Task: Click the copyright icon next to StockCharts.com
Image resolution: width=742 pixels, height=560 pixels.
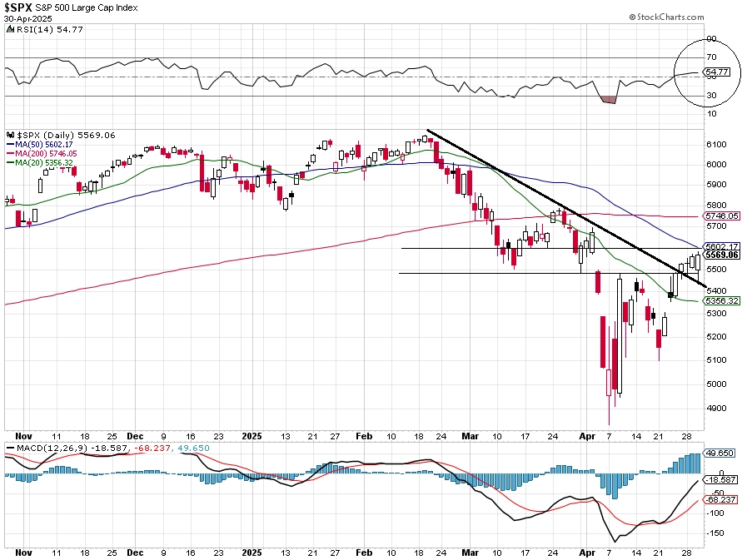Action: [632, 17]
